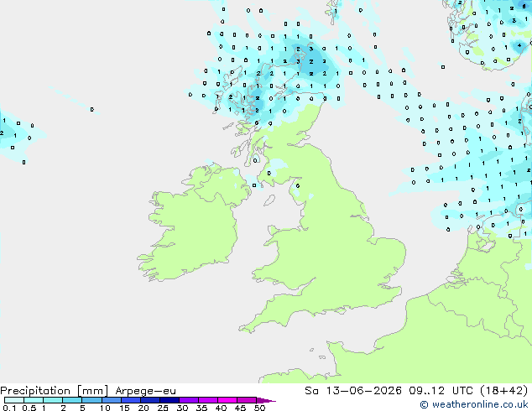Screen dimensions: 532x411
Task: Click the '(18+42)' forecast run text
Action: pos(503,391)
